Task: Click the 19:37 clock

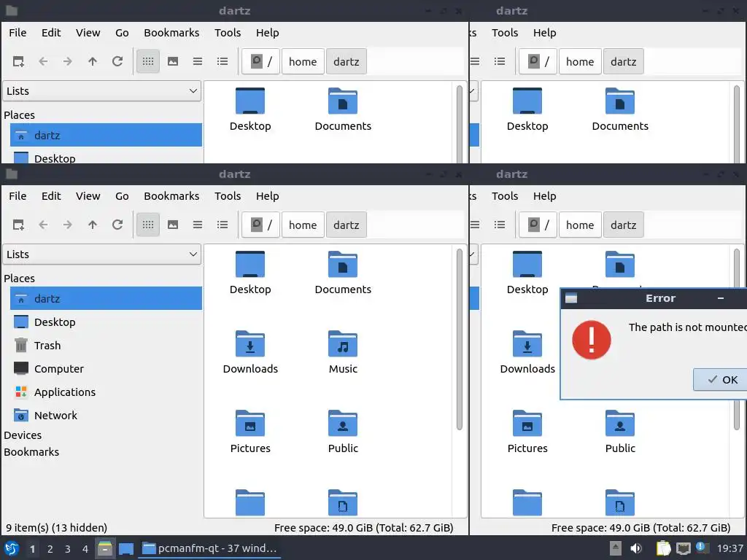Action: pos(729,548)
